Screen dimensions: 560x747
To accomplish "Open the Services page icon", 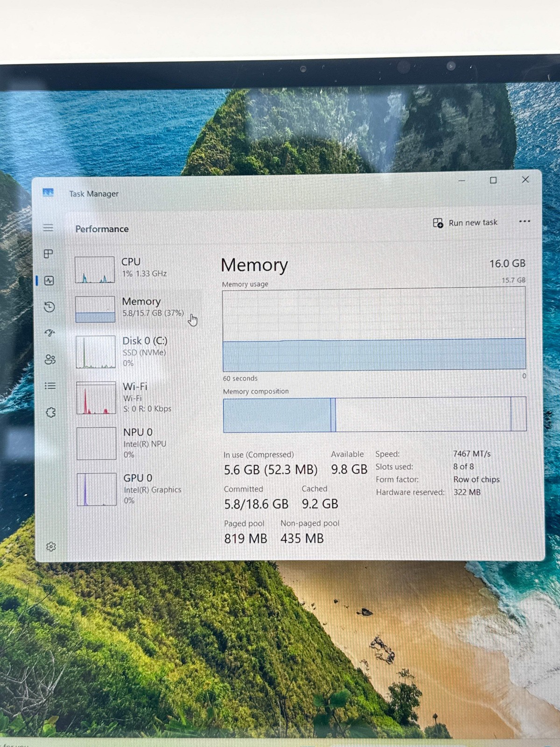I will click(50, 412).
